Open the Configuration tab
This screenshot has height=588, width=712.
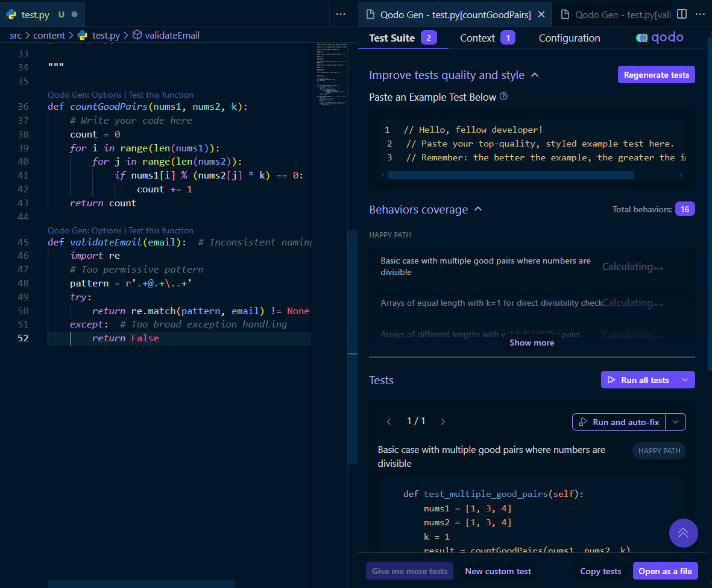click(x=569, y=38)
